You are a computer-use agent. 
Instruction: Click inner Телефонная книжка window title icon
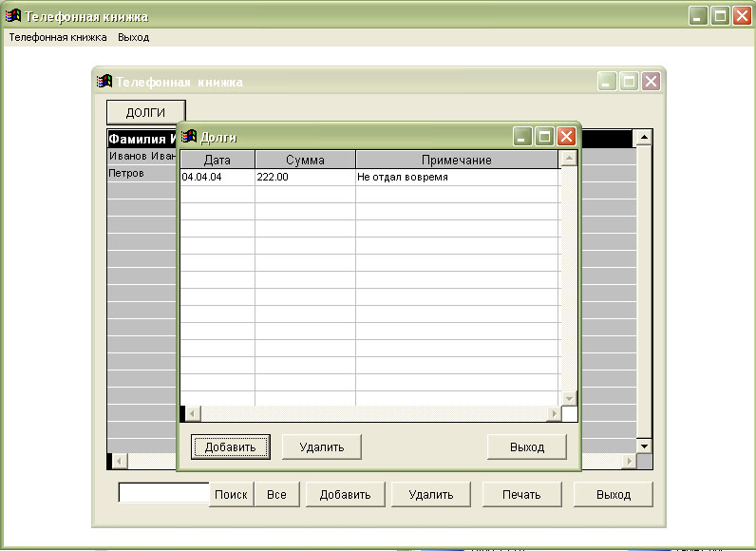[x=104, y=81]
